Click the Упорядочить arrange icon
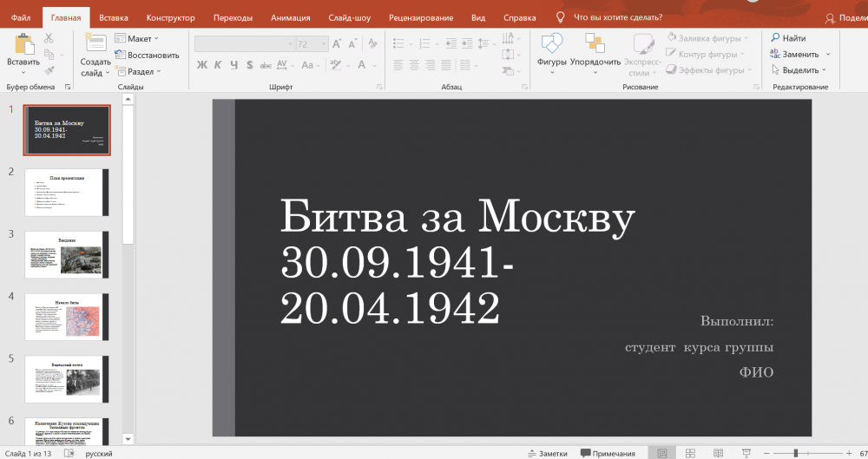The height and width of the screenshot is (459, 868). (595, 45)
